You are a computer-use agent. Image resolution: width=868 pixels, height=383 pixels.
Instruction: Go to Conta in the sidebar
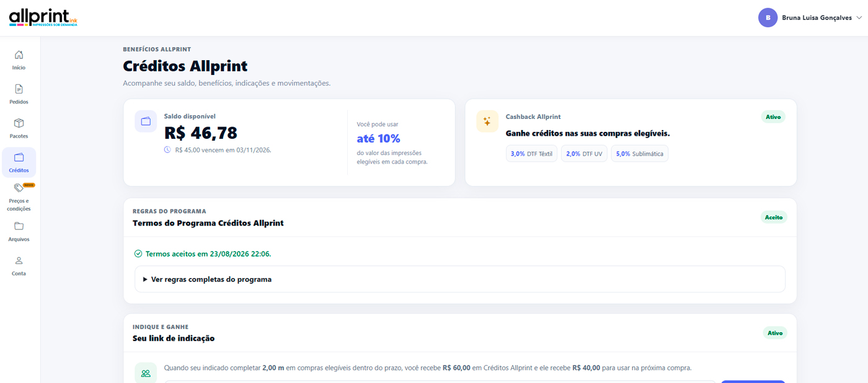[x=19, y=273]
